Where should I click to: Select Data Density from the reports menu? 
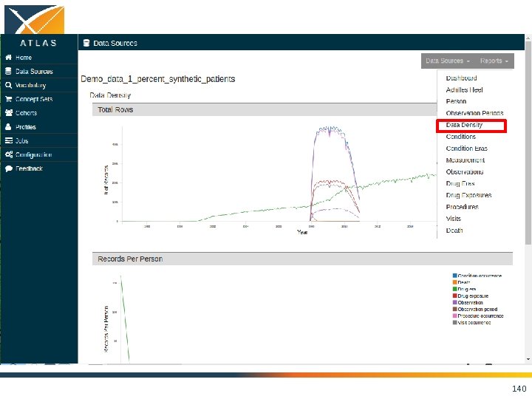[464, 125]
